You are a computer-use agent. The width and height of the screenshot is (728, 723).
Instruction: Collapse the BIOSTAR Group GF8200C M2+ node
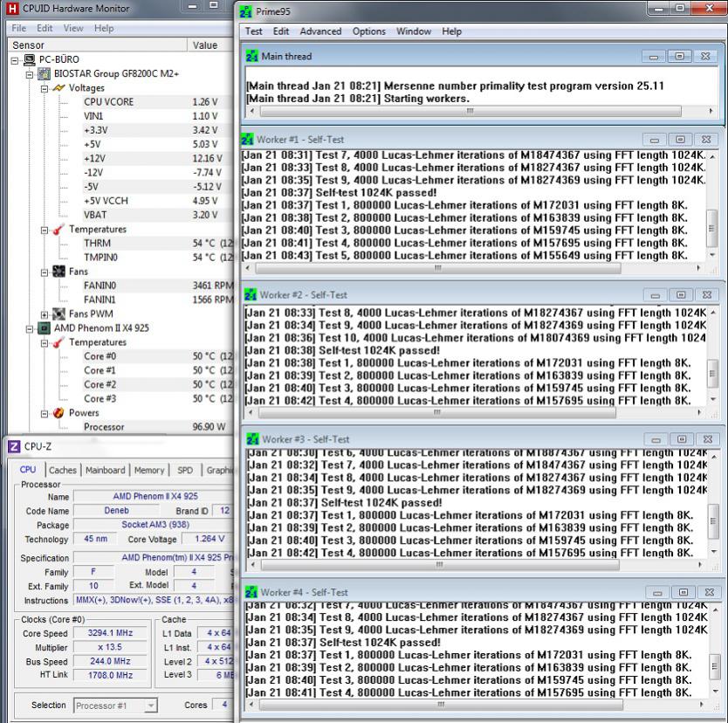point(30,74)
